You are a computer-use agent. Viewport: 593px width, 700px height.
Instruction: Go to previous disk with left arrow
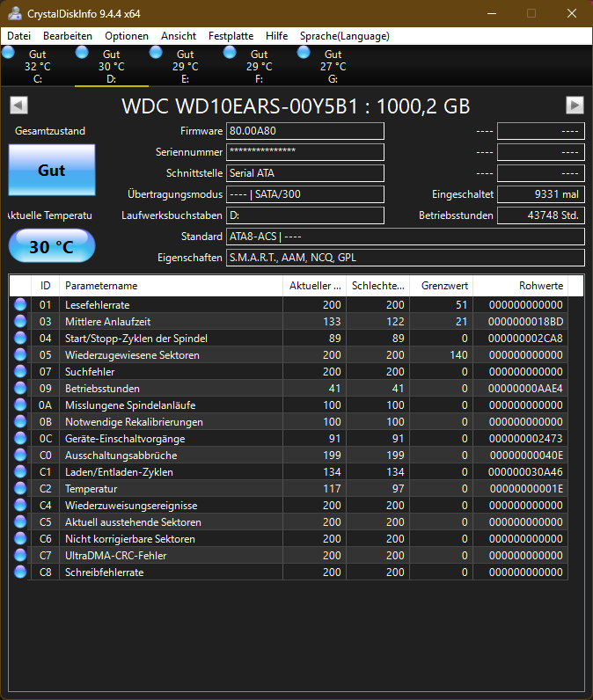(x=18, y=106)
